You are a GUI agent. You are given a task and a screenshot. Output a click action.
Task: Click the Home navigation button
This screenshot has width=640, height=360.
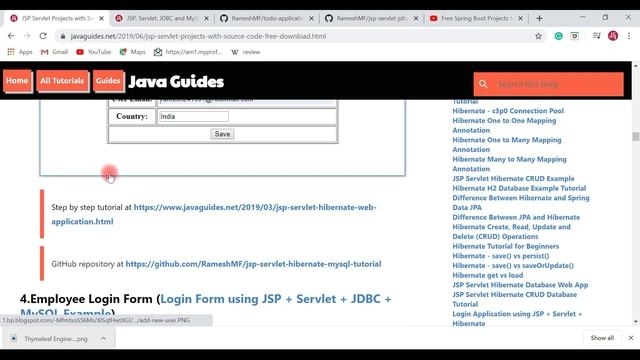coord(17,81)
